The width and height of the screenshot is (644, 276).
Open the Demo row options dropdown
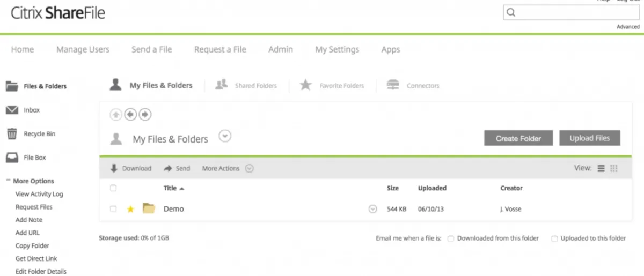click(x=373, y=209)
